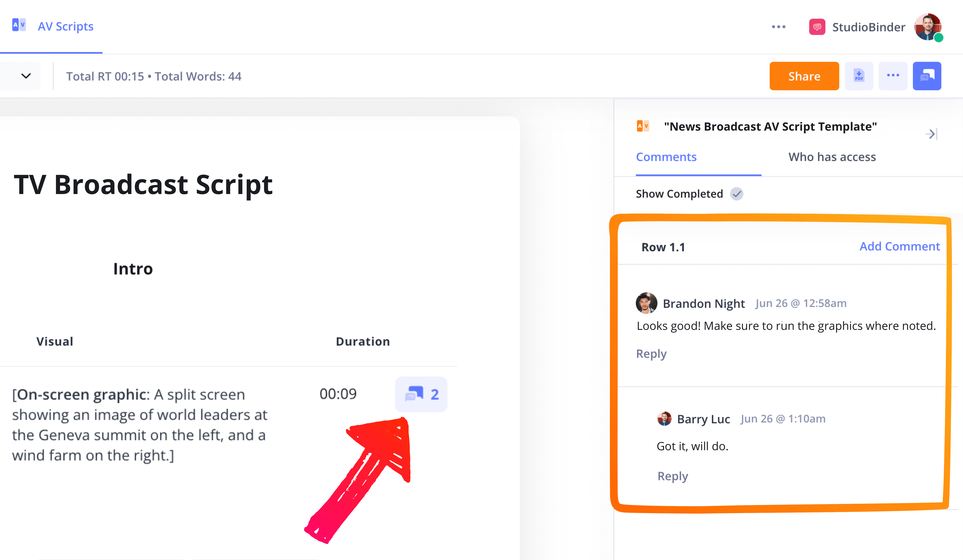Open the News Broadcast AV Script Template icon
The image size is (963, 560).
point(643,126)
